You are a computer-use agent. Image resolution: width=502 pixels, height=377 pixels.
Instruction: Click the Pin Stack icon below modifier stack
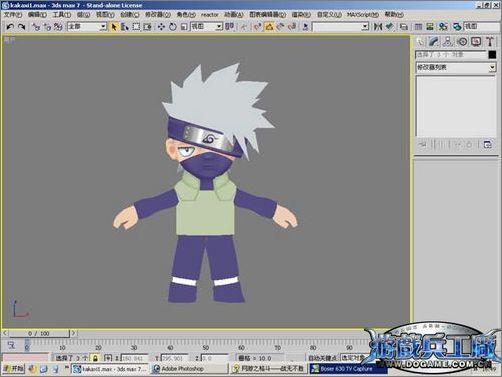coord(422,145)
